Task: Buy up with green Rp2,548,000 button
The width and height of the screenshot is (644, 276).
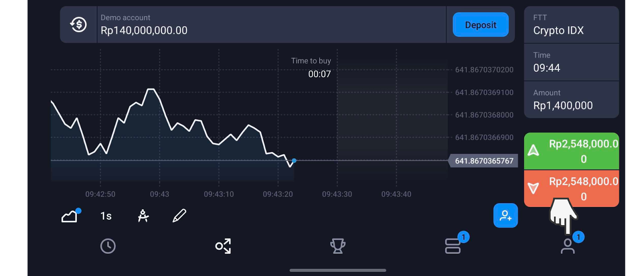Action: tap(571, 151)
